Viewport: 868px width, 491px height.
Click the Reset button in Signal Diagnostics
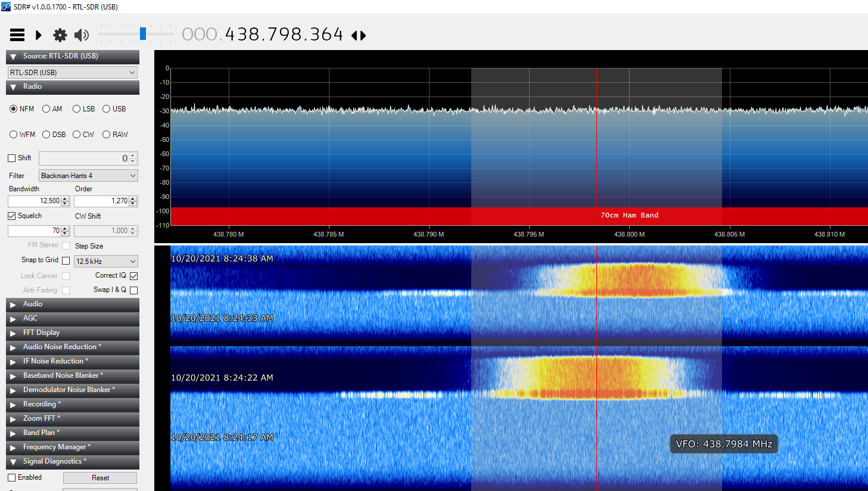[x=100, y=478]
